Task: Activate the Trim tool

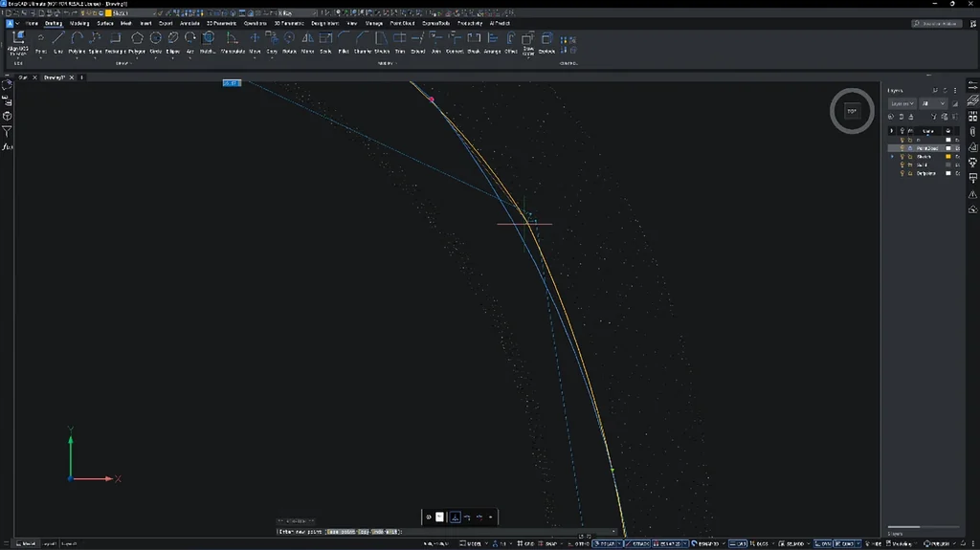Action: [400, 42]
